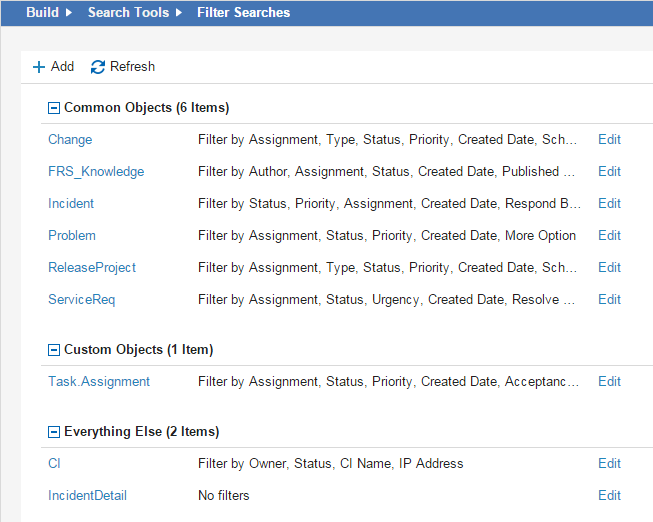Edit the Task.Assignment filter search
653x522 pixels.
[609, 382]
